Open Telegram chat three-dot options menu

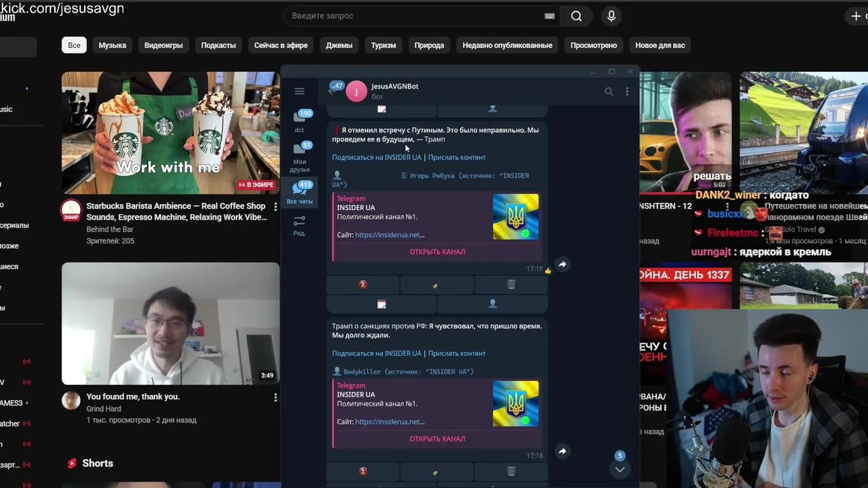pyautogui.click(x=627, y=91)
